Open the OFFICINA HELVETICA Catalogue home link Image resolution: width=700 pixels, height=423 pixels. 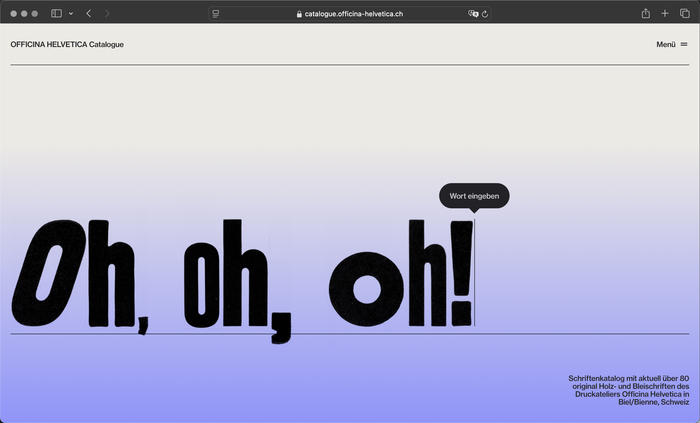point(67,44)
